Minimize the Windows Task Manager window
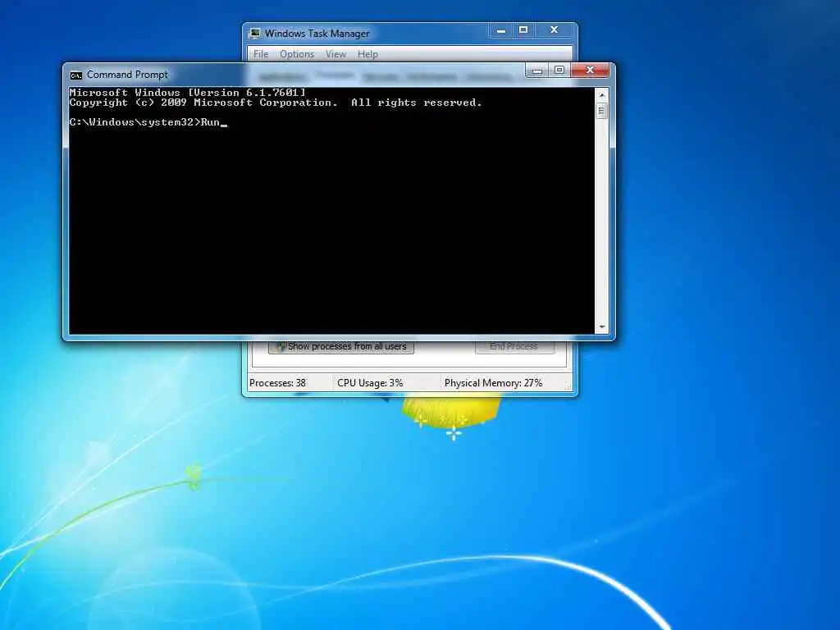This screenshot has width=840, height=630. (501, 30)
